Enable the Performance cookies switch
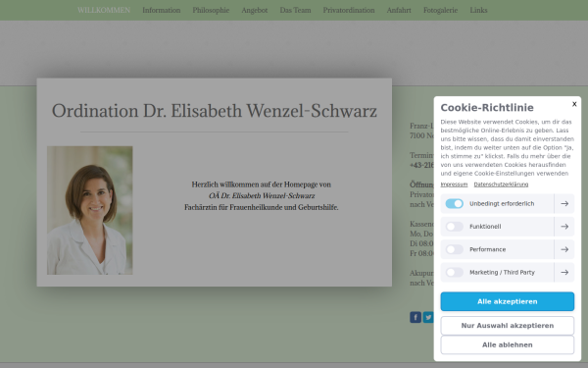This screenshot has width=588, height=368. pos(455,249)
